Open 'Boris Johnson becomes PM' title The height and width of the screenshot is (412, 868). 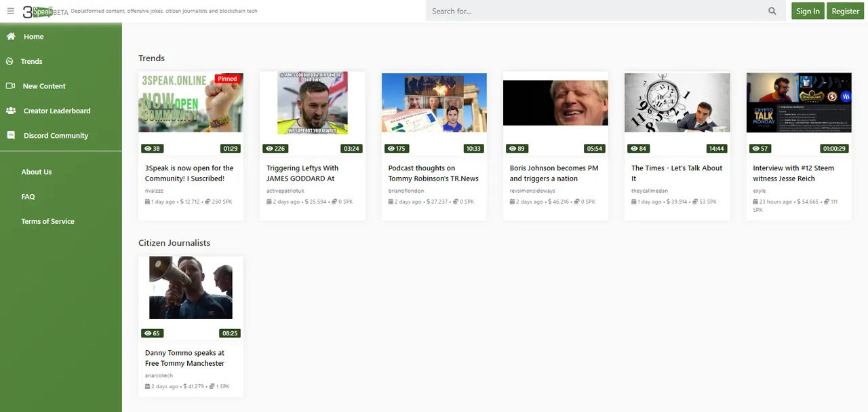click(x=554, y=173)
